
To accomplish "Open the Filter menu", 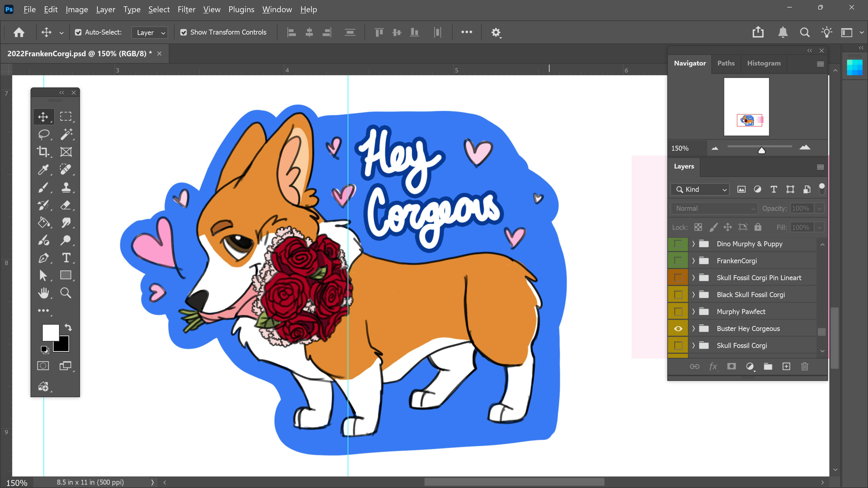I will (186, 9).
